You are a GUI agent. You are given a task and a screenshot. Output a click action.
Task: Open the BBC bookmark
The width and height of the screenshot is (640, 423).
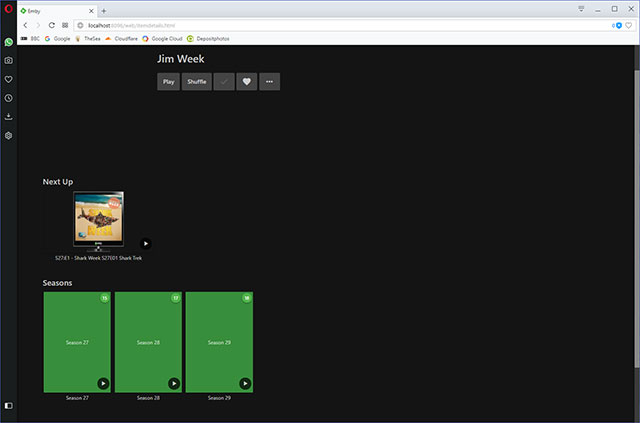click(x=30, y=38)
